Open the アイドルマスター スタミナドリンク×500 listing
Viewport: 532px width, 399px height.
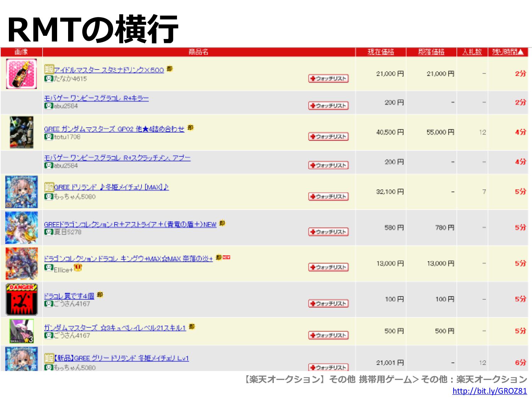pyautogui.click(x=109, y=70)
